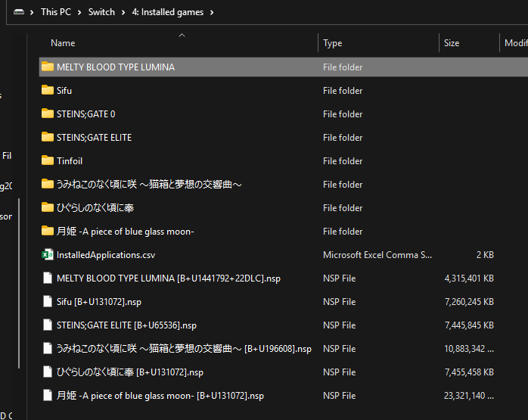528x420 pixels.
Task: Click the 2 KB size cell
Action: [x=485, y=255]
